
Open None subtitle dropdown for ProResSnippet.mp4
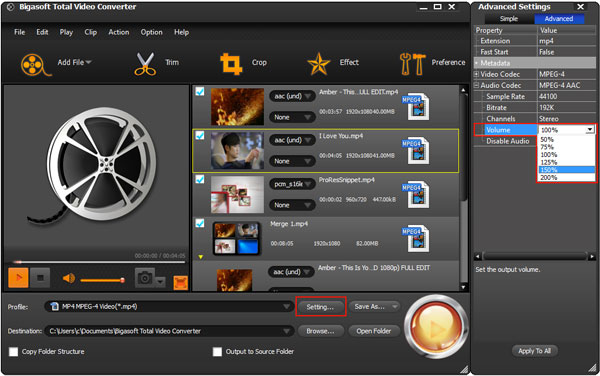[292, 205]
